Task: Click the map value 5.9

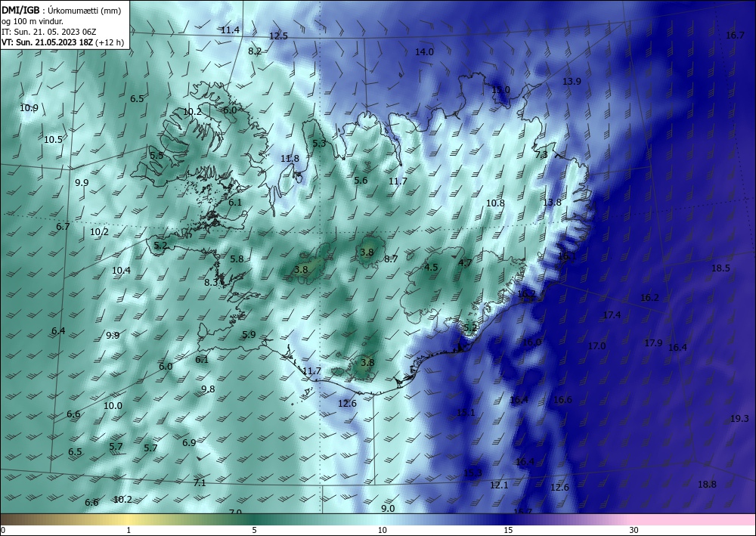Action: click(249, 334)
